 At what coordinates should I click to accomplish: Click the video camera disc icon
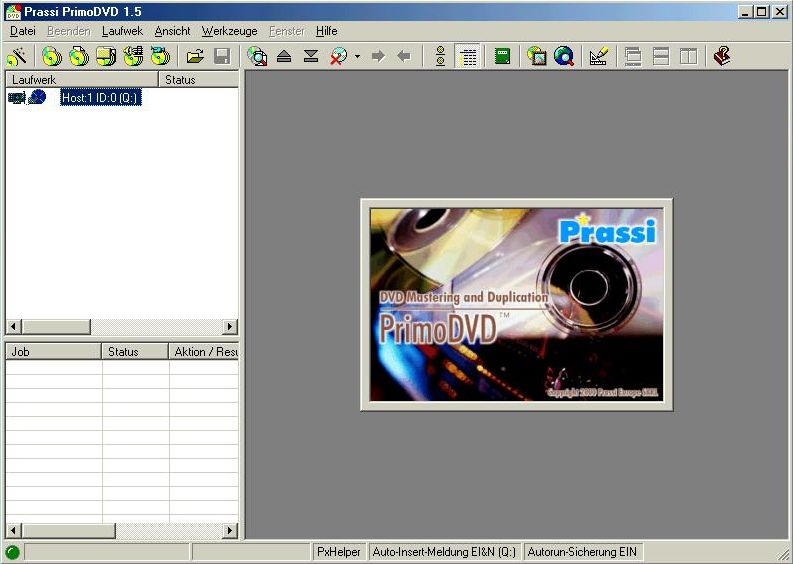160,56
